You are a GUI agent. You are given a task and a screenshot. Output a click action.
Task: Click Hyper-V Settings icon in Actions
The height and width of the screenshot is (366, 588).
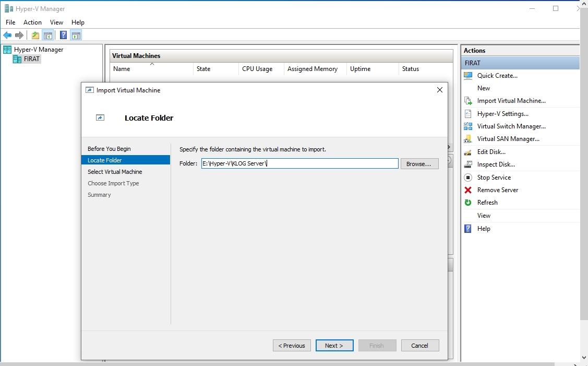(468, 114)
